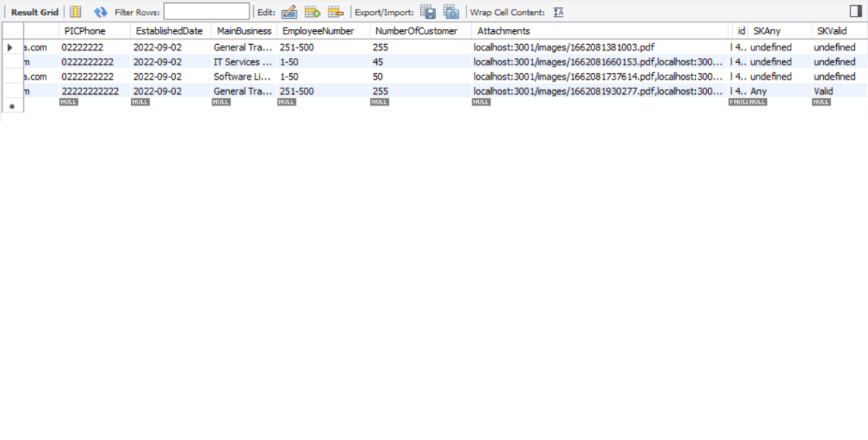Delete the selected rows
The width and height of the screenshot is (868, 440).
tap(333, 12)
